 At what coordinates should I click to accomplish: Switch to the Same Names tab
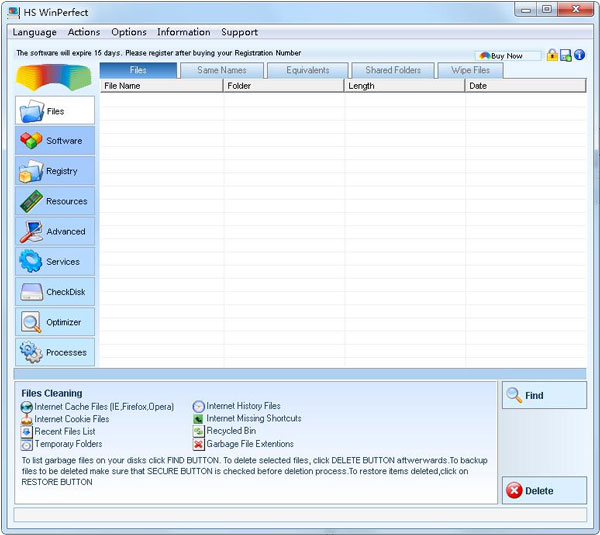coord(222,70)
